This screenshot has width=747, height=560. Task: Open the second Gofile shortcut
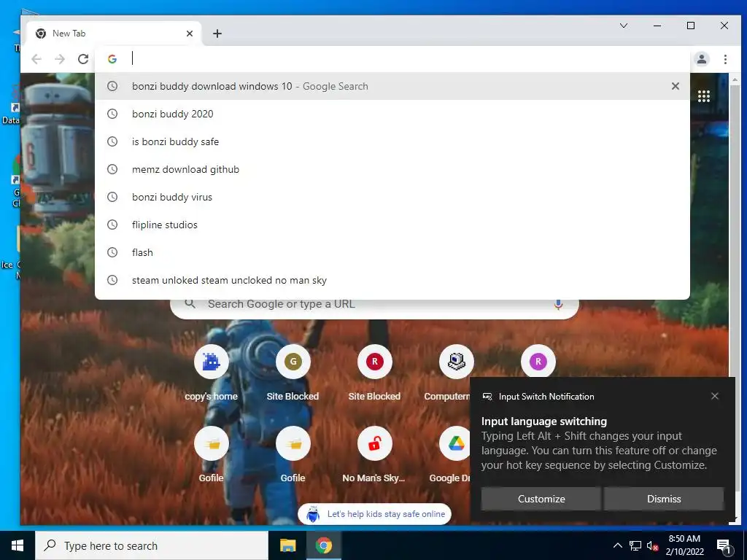pyautogui.click(x=293, y=455)
